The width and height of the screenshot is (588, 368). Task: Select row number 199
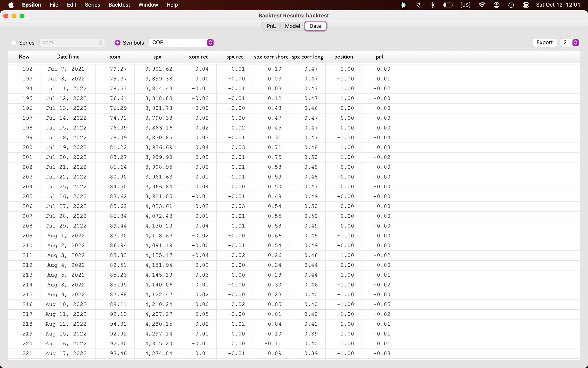[x=28, y=137]
